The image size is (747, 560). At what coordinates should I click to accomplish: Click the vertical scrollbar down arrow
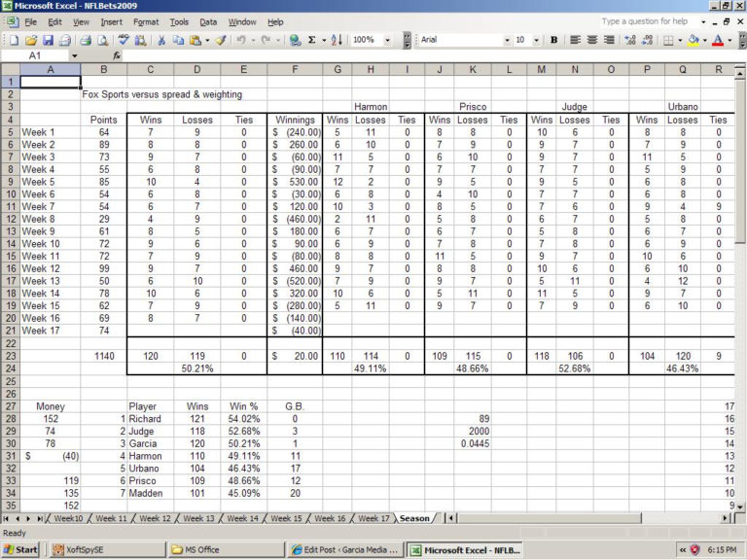739,507
